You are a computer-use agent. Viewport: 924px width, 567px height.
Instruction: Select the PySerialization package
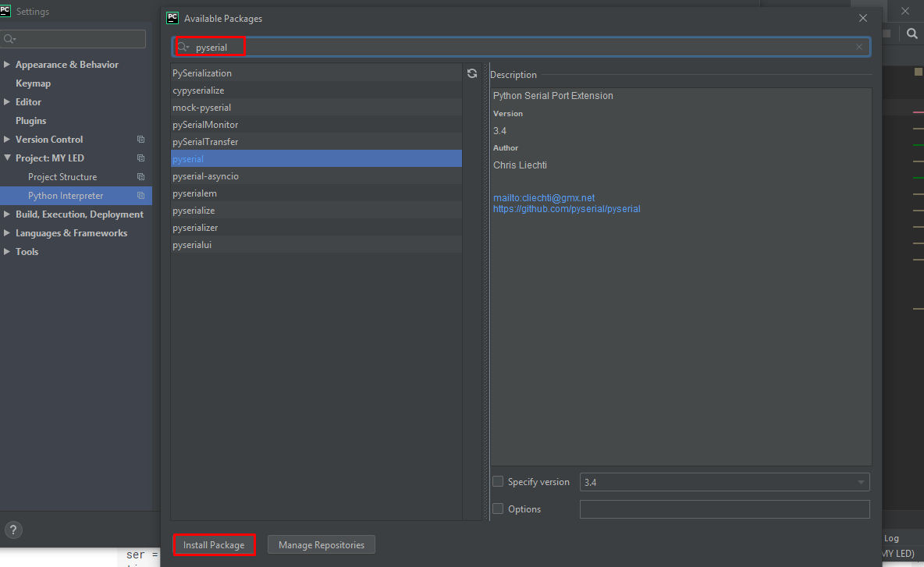[x=316, y=73]
